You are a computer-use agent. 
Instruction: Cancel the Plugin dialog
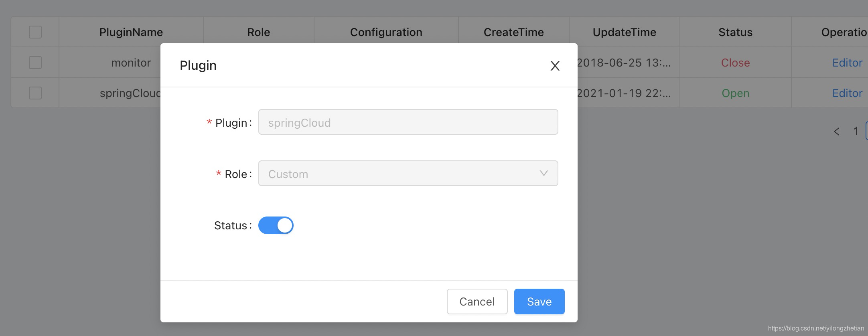point(477,302)
